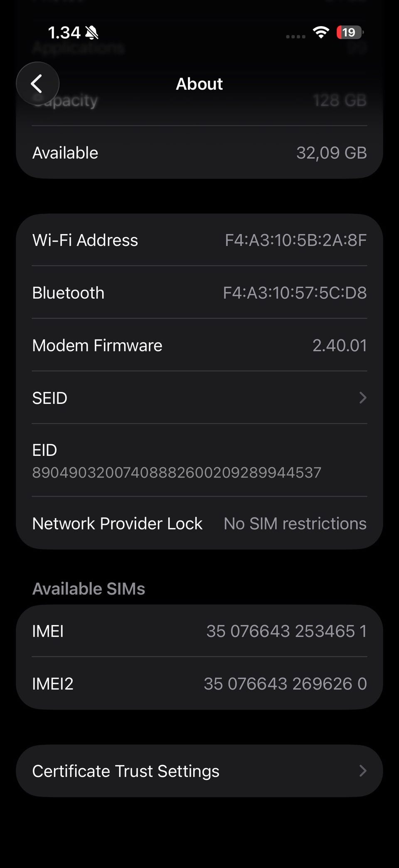Expand the SEID chevron
Screen dimensions: 399x868
(362, 398)
